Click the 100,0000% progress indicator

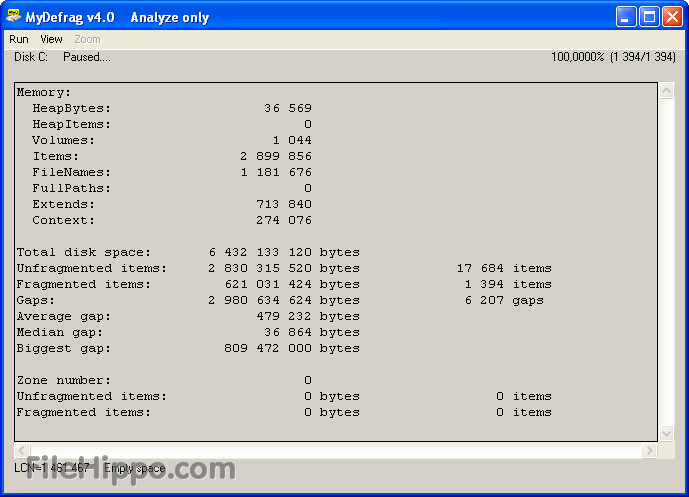click(x=613, y=57)
